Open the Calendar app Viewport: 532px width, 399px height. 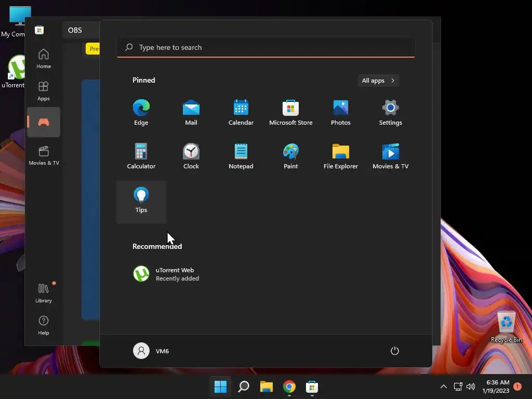(x=241, y=112)
